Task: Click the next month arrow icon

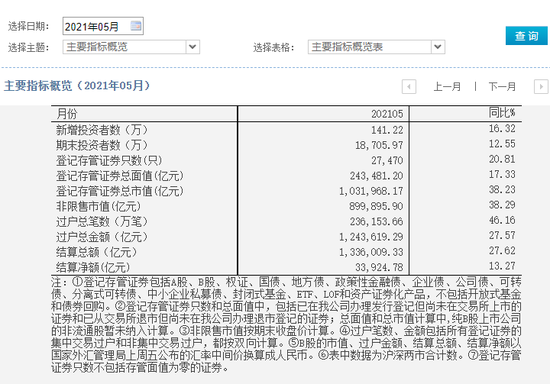Action: pyautogui.click(x=541, y=87)
